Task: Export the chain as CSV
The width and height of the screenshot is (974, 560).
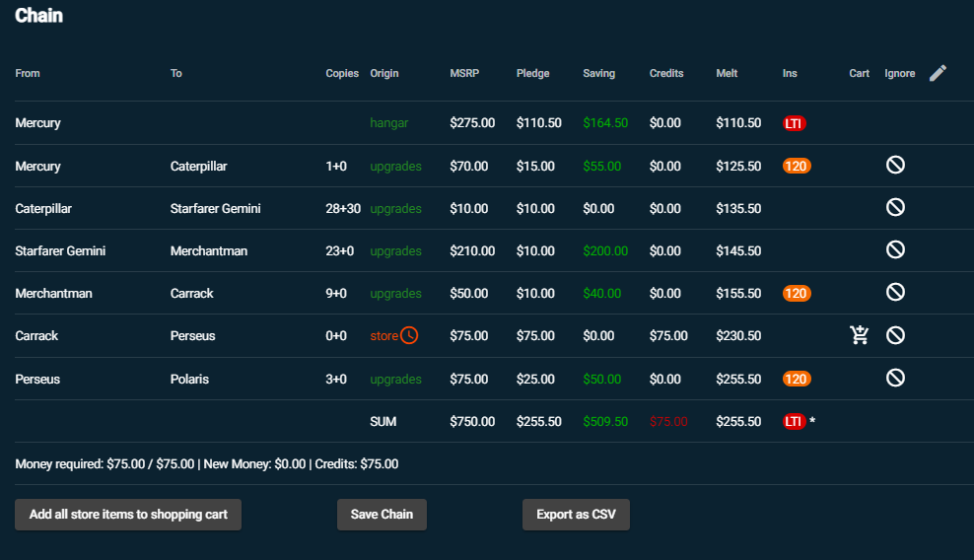Action: pyautogui.click(x=576, y=515)
